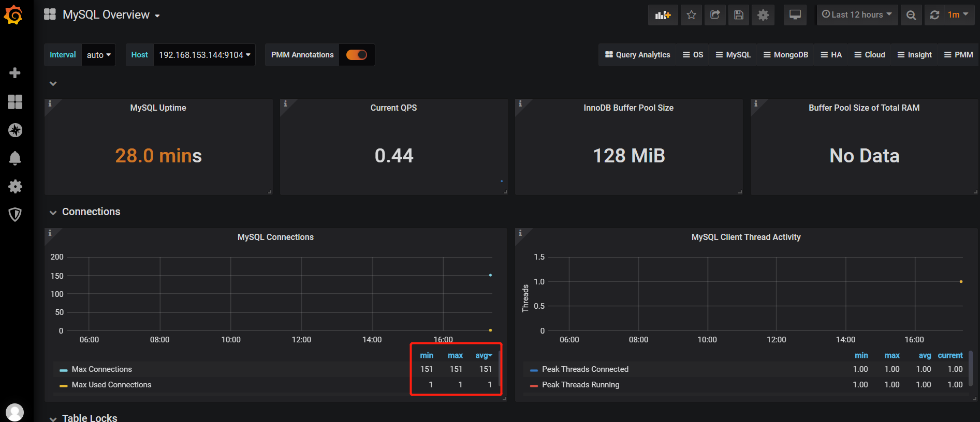Viewport: 980px width, 422px height.
Task: Open the Explore compass icon
Action: pos(15,130)
